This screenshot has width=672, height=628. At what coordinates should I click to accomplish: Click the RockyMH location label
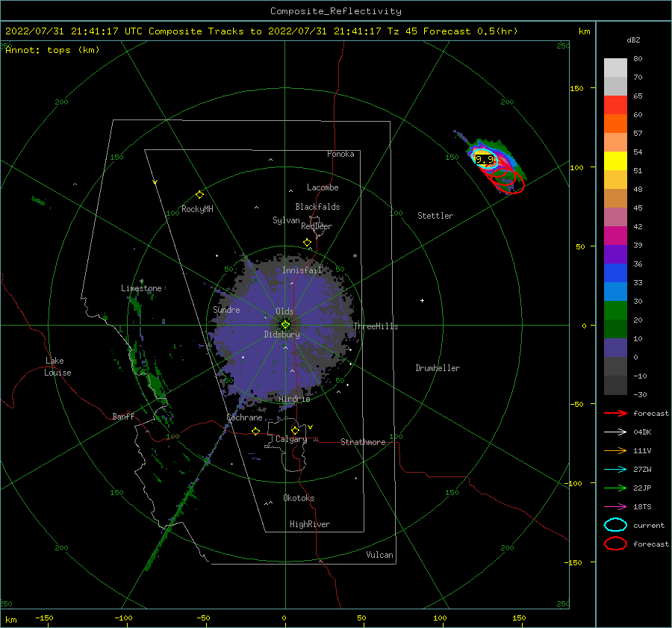(197, 209)
